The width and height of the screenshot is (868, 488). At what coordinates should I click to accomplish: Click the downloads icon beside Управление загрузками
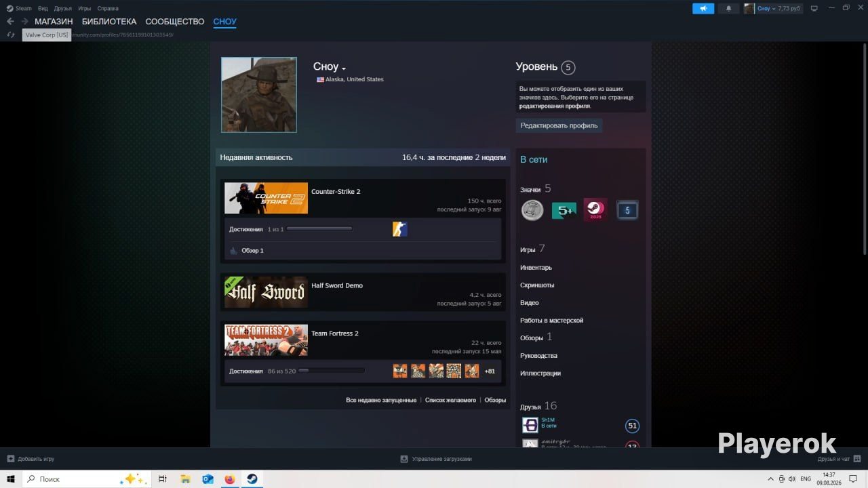404,459
